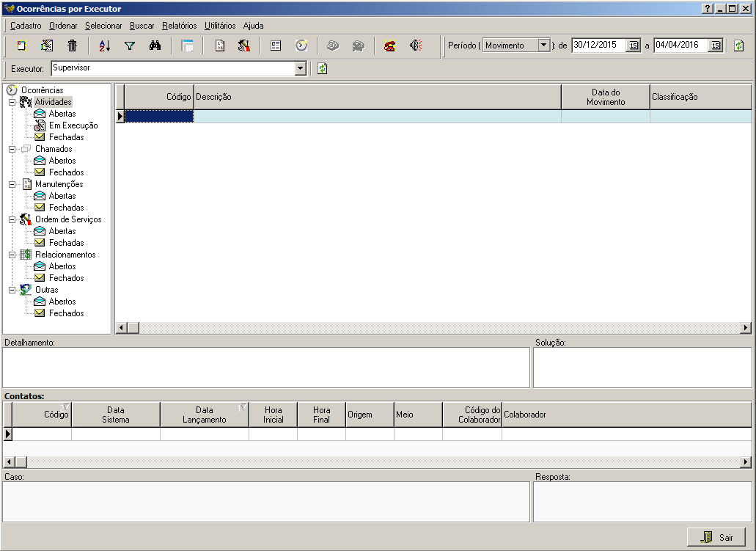This screenshot has height=551, width=756.
Task: Click the Descrição column header
Action: tap(378, 97)
